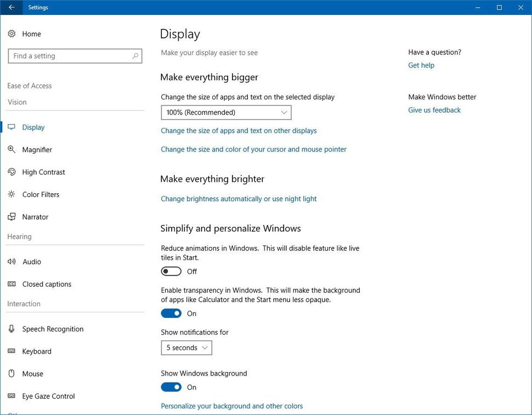Click the Give us feedback link
Viewport: 532px width, 415px height.
(434, 110)
